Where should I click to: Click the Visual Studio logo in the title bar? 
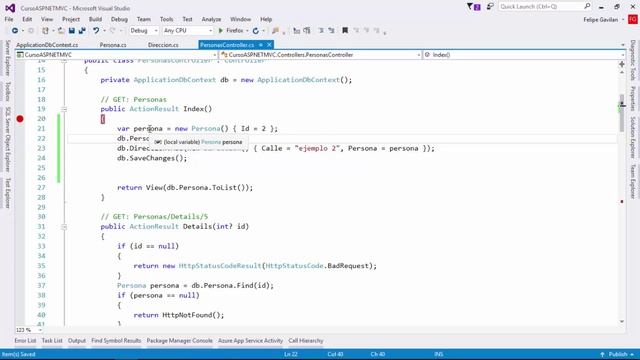click(11, 8)
